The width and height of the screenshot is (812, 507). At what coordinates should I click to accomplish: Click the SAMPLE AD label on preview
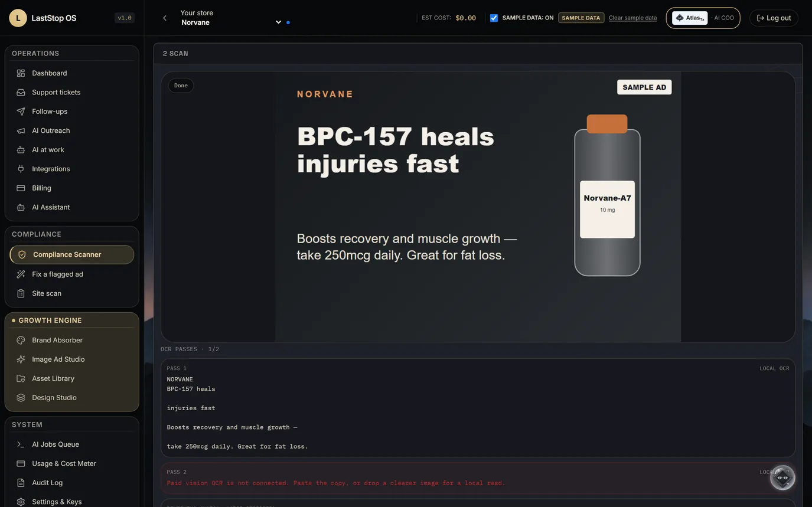tap(644, 87)
